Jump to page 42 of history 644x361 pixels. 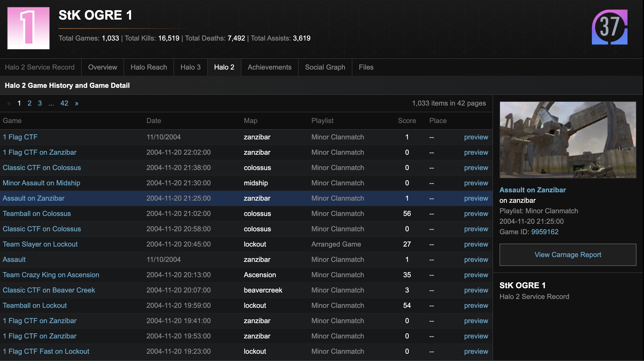[x=64, y=103]
